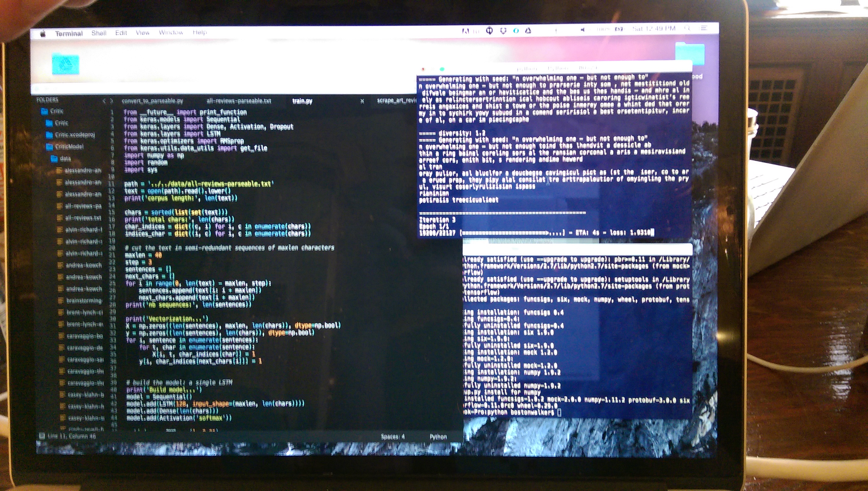Open the cyan folder on desktop left

pyautogui.click(x=66, y=64)
